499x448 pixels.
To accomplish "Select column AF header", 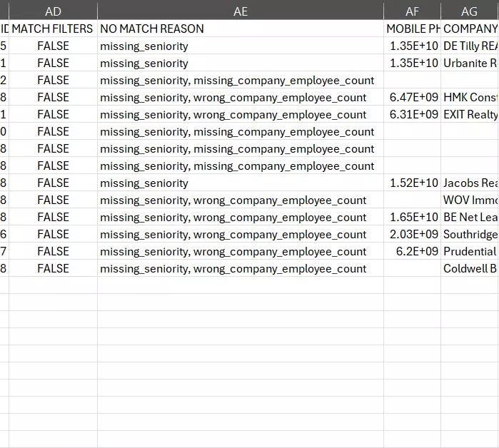I will [x=412, y=11].
